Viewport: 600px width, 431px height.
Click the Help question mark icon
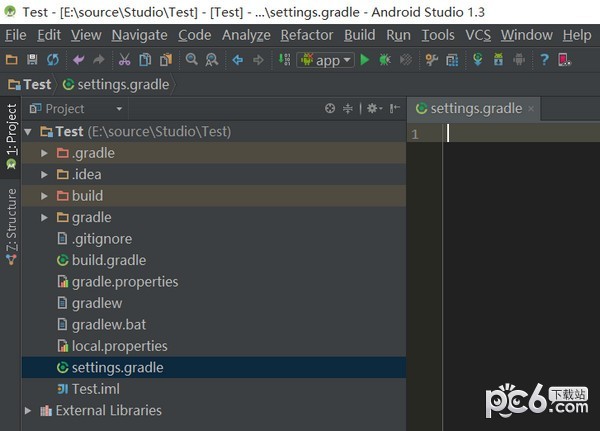pyautogui.click(x=544, y=60)
